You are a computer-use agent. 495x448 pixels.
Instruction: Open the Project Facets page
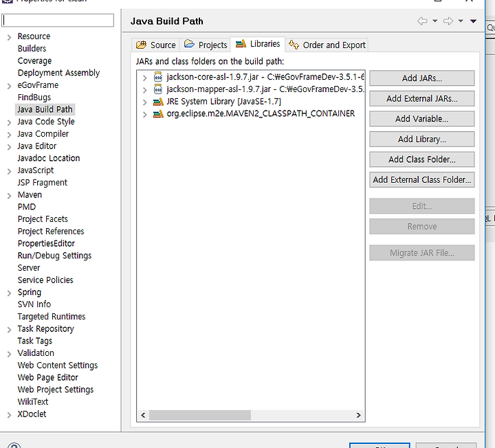pyautogui.click(x=43, y=219)
